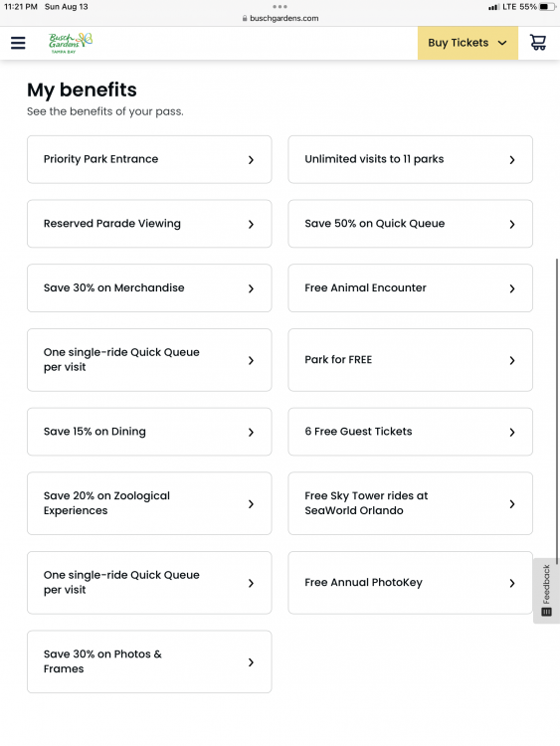View the 6 Free Guest Tickets benefit
Image resolution: width=560 pixels, height=746 pixels.
410,432
